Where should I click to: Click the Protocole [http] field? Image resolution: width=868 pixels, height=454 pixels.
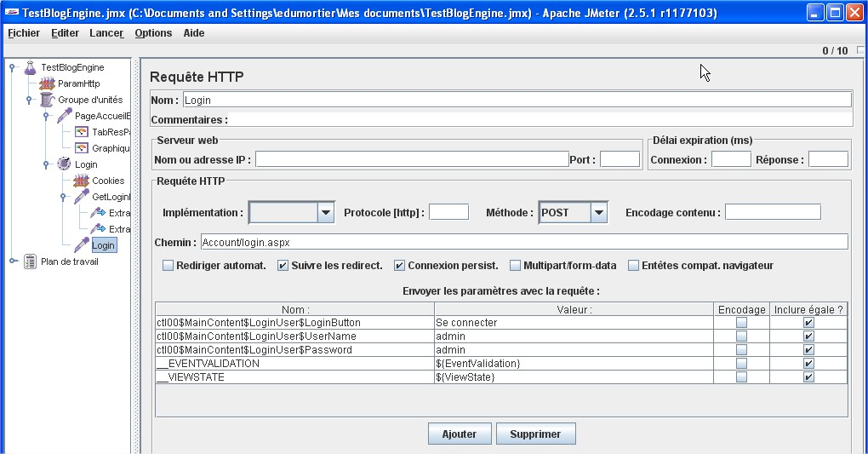pyautogui.click(x=449, y=212)
